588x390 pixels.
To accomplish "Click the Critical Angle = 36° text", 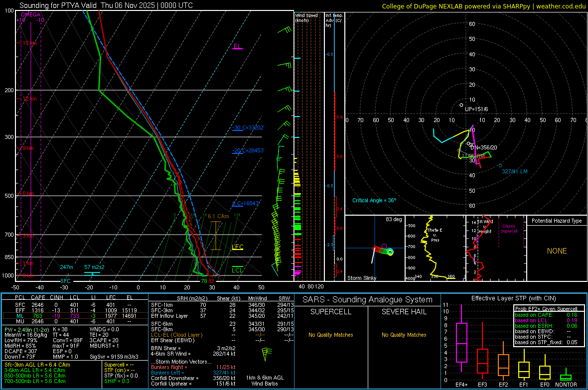I will (374, 200).
